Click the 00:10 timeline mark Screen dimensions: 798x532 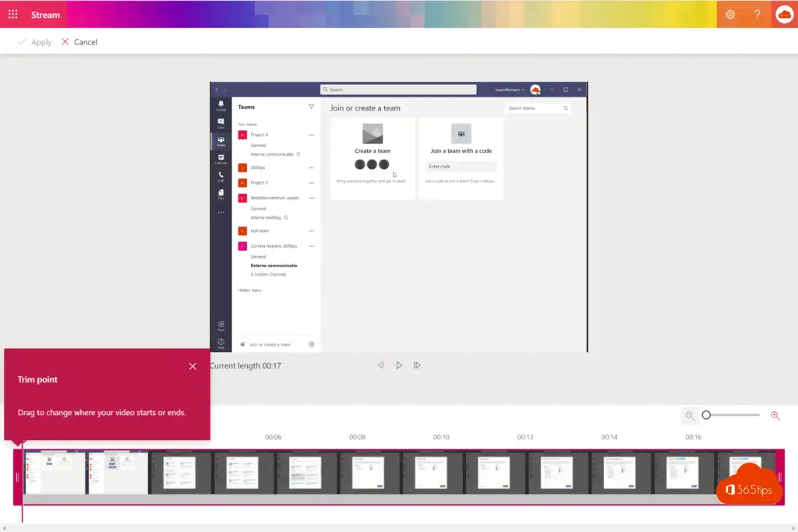[x=441, y=437]
